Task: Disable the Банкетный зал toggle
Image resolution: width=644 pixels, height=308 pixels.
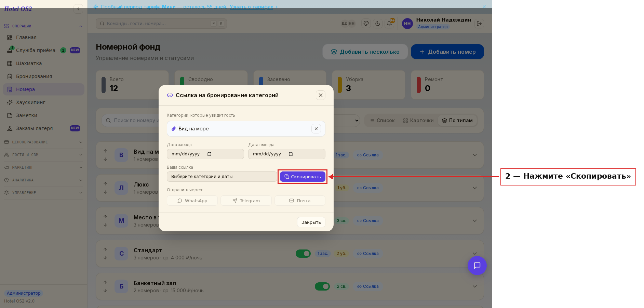Action: pyautogui.click(x=322, y=286)
